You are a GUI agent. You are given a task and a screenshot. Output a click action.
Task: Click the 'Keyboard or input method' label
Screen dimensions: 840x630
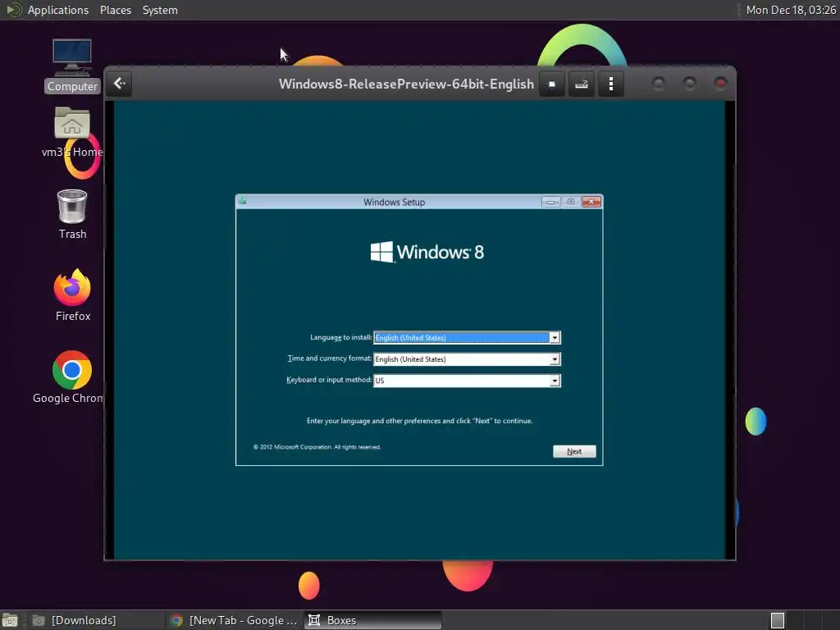click(x=329, y=380)
